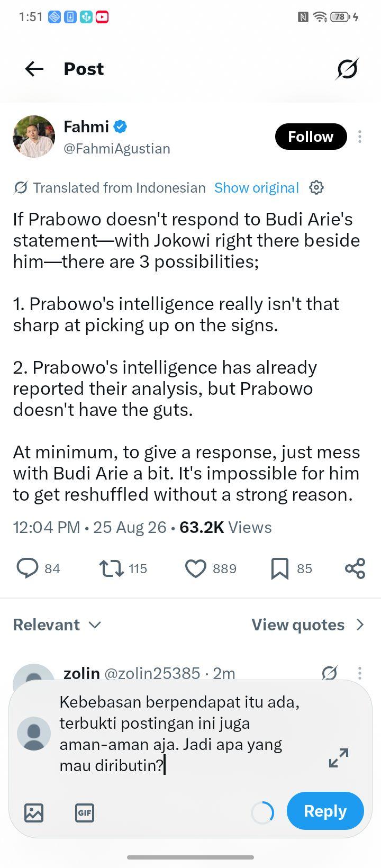
Task: Tap the reply bubble icon with 84
Action: click(x=28, y=568)
